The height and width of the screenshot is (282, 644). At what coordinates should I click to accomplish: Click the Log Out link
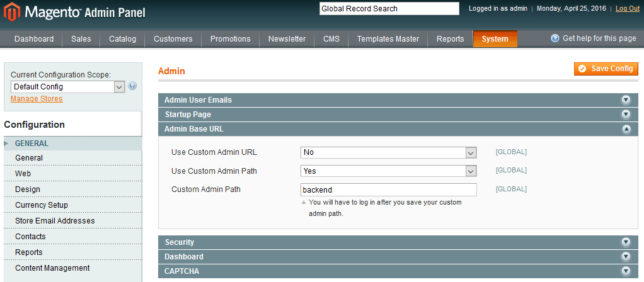click(x=628, y=9)
